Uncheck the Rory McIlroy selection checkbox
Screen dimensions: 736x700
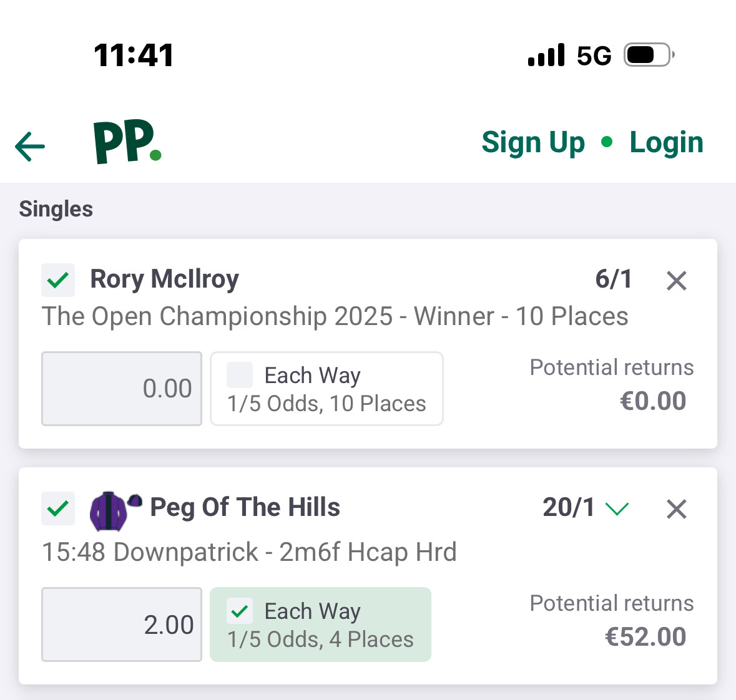click(x=58, y=280)
